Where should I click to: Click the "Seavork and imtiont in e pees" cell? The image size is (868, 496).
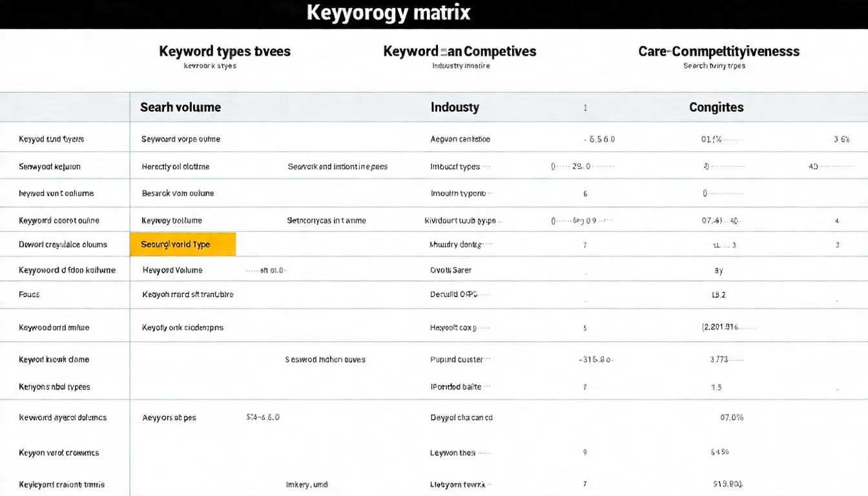(337, 167)
